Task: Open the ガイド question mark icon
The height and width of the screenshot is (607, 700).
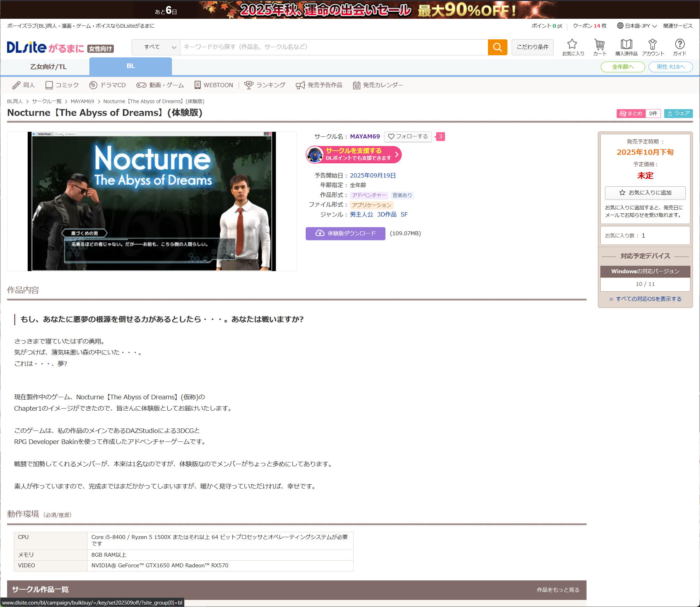Action: tap(679, 47)
